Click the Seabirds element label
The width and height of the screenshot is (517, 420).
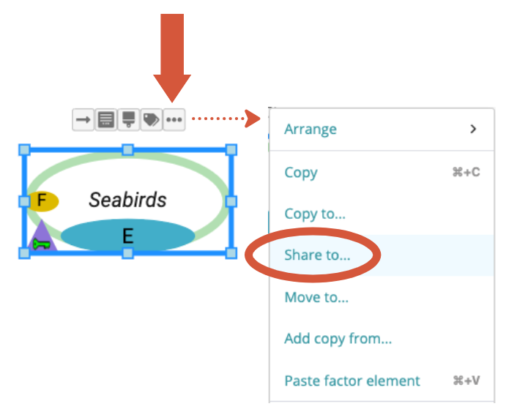click(127, 199)
